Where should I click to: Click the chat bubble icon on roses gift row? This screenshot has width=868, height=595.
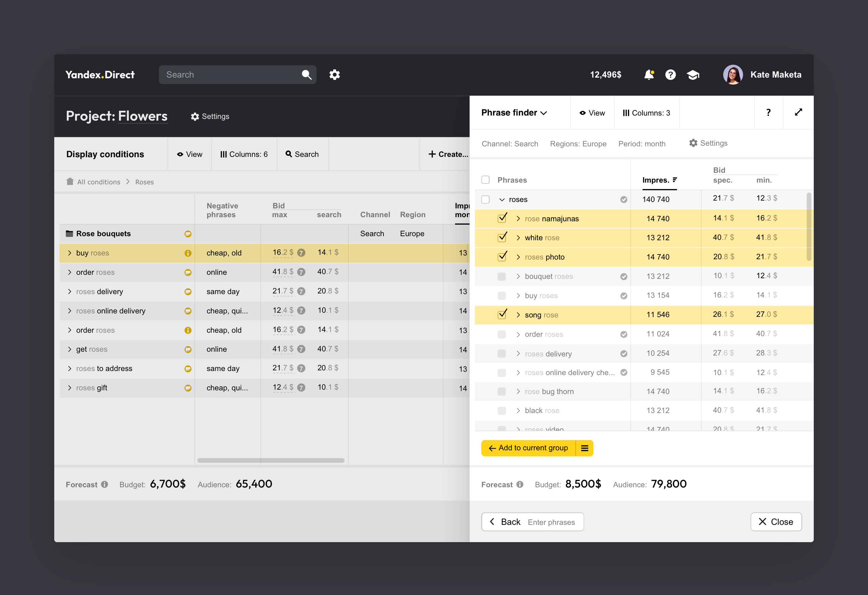coord(188,388)
